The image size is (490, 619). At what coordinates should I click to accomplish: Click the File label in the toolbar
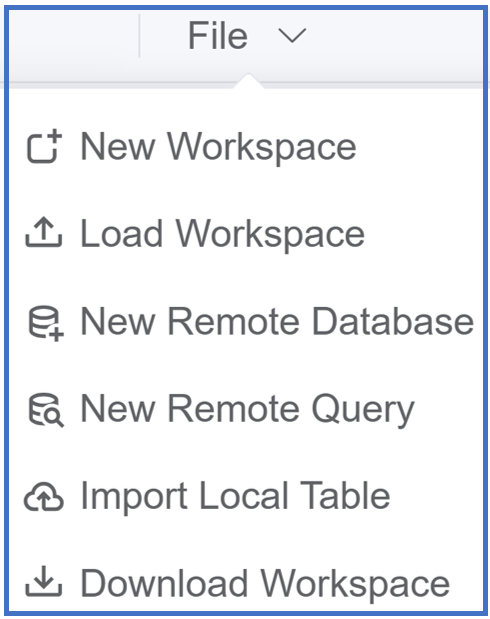[218, 36]
